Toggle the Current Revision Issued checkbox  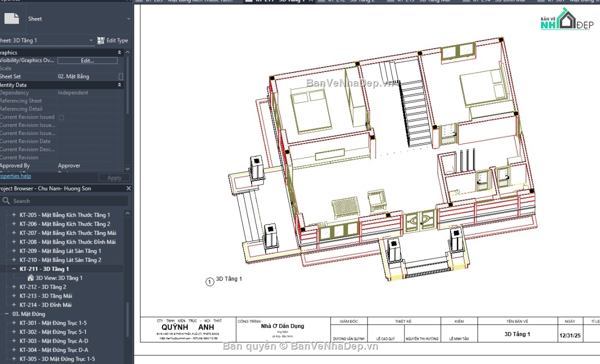(61, 117)
